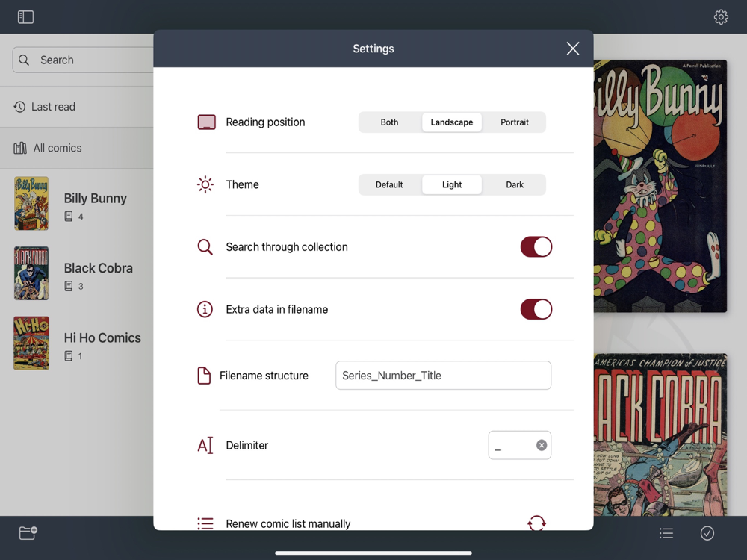Click the Theme sun icon
The height and width of the screenshot is (560, 747).
click(x=205, y=184)
